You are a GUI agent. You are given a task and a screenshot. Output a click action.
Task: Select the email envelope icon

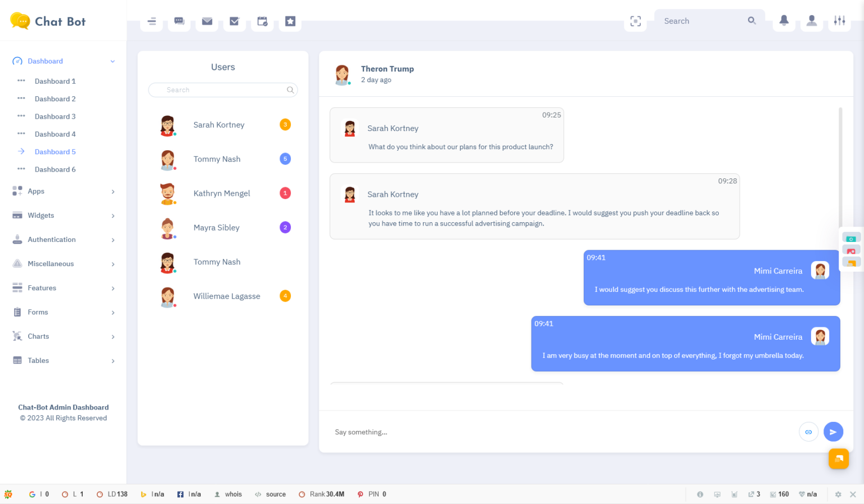[x=207, y=21]
